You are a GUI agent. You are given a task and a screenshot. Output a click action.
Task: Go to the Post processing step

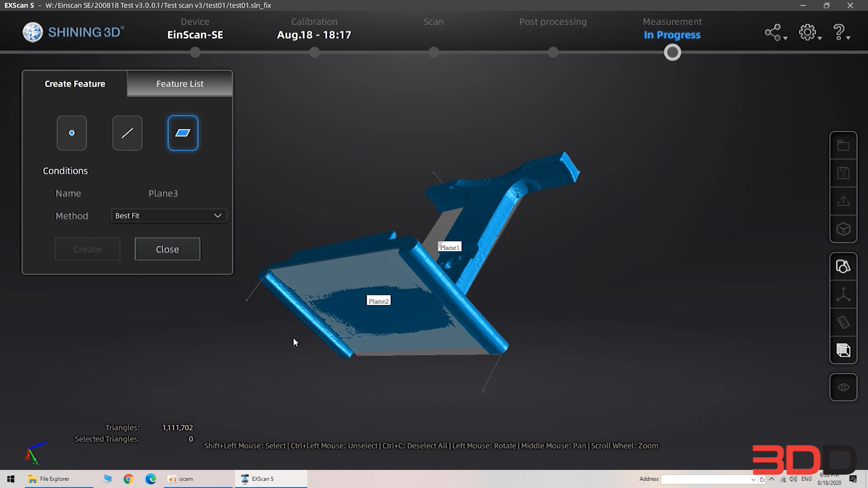(x=552, y=22)
